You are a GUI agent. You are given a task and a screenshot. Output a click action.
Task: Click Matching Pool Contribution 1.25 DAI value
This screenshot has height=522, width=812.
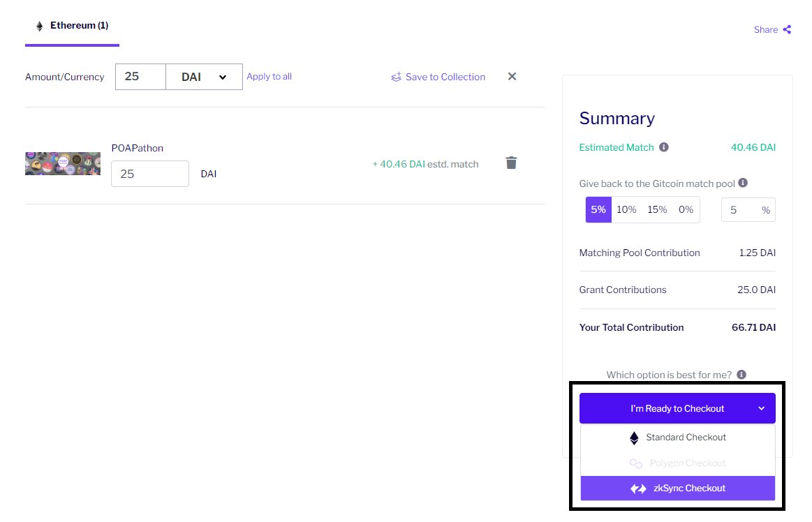pyautogui.click(x=757, y=253)
